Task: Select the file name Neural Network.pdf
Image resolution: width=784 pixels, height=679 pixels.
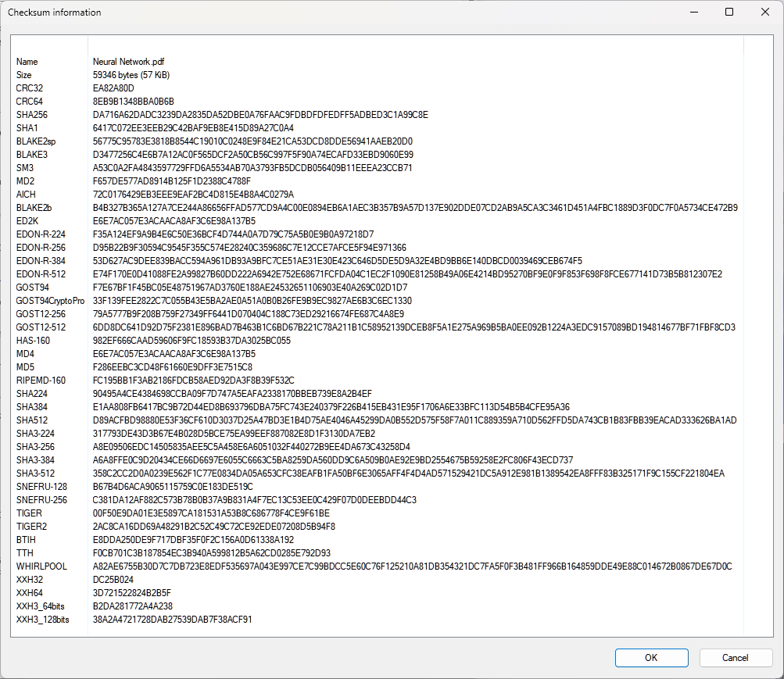Action: point(128,62)
